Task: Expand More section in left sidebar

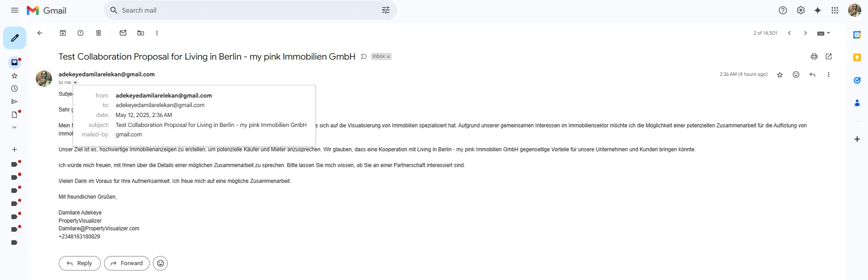Action: coord(14,127)
